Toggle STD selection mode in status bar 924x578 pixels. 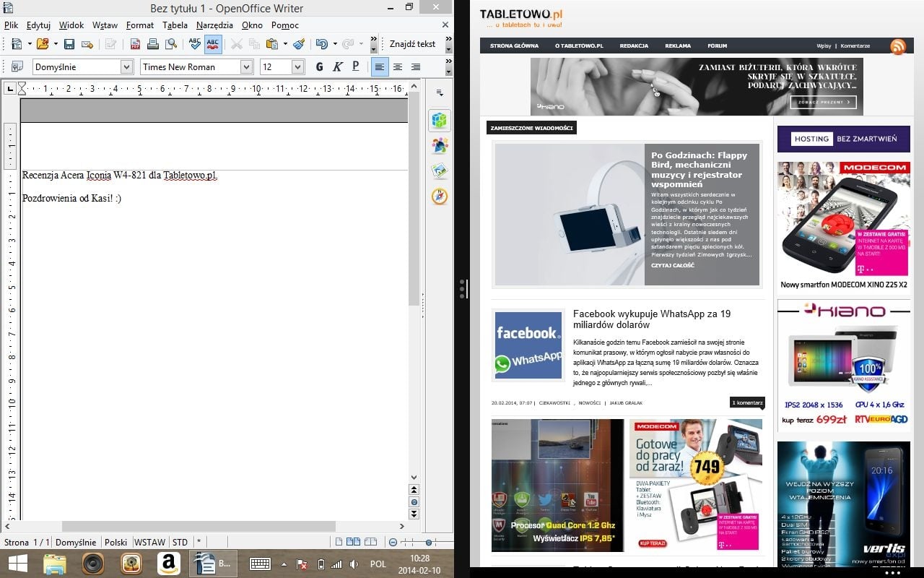coord(180,543)
